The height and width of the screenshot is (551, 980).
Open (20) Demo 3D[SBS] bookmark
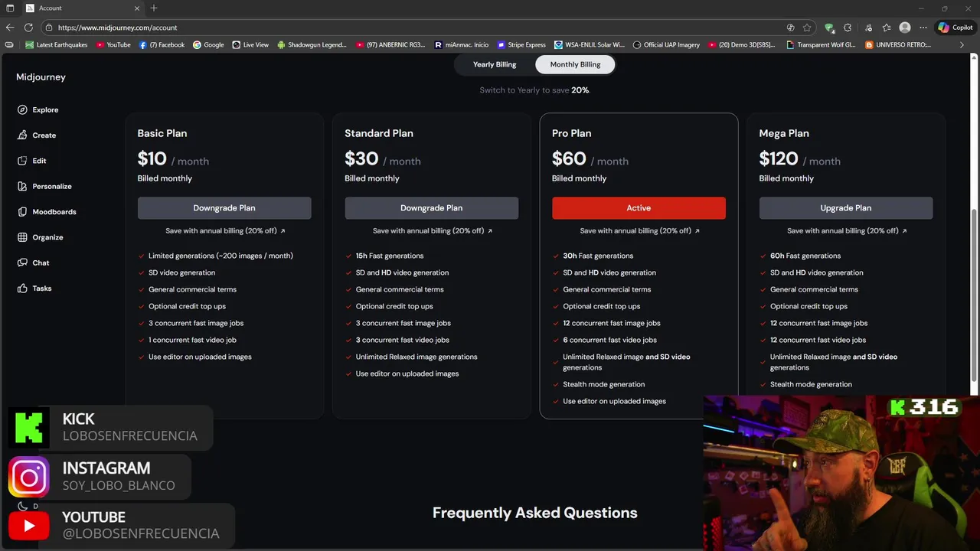tap(743, 45)
